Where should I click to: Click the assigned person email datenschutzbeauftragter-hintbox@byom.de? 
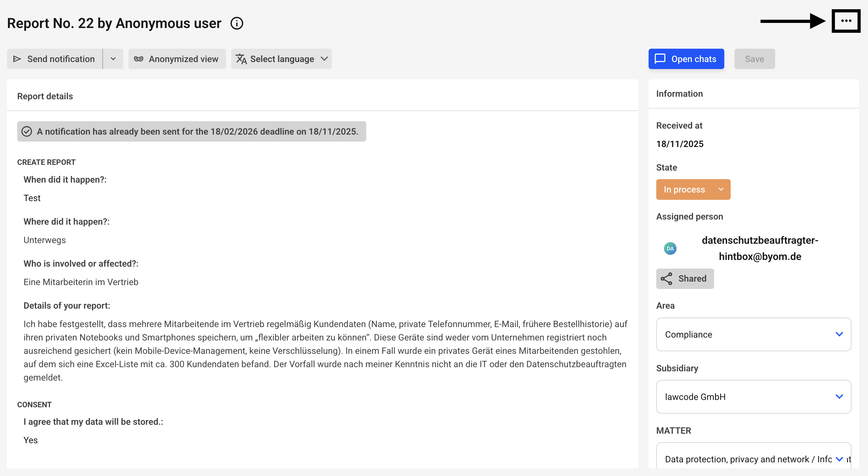click(760, 248)
